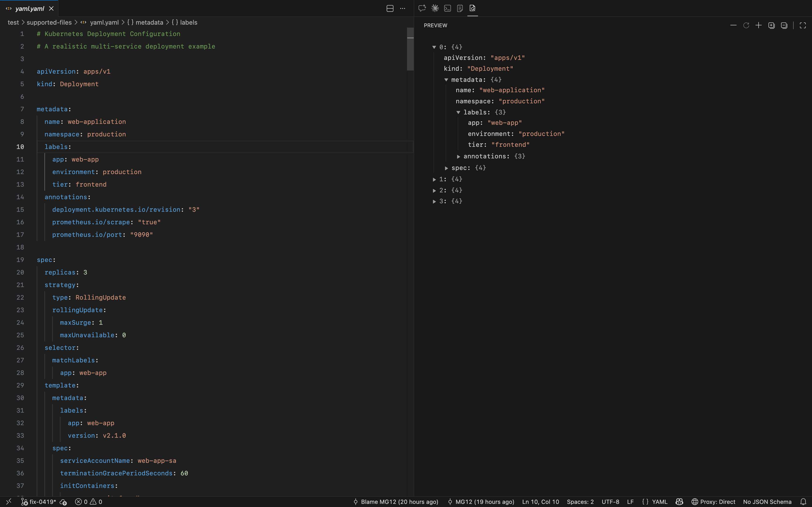This screenshot has height=507, width=812.
Task: Refresh the YAML preview panel
Action: (746, 25)
